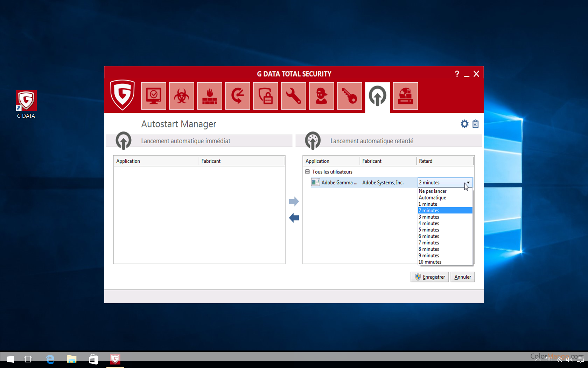Screen dimensions: 588x368
Task: Open the Tuner wrench icon
Action: pos(293,96)
